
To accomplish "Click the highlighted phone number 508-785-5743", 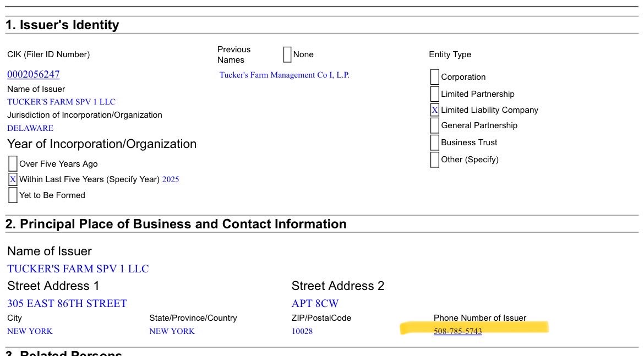I will click(458, 331).
